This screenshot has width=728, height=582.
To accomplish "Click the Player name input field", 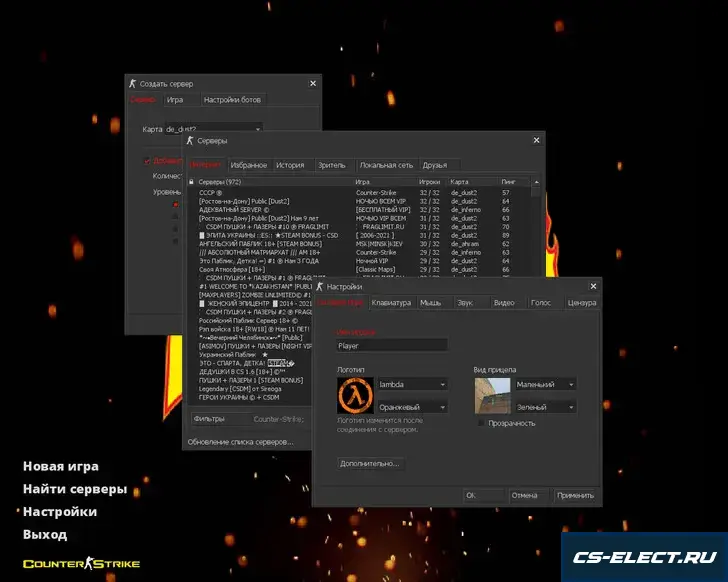I will point(392,345).
